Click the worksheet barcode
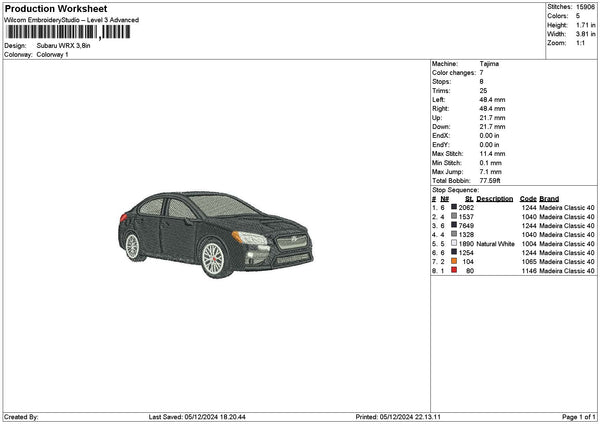Viewport: 600px width, 424px height. pos(68,32)
